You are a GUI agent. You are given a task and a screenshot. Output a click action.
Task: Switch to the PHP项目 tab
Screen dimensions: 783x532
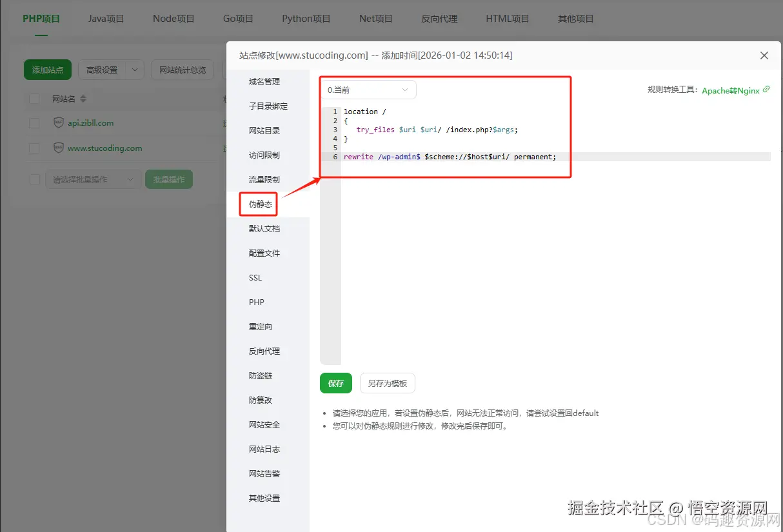coord(41,19)
